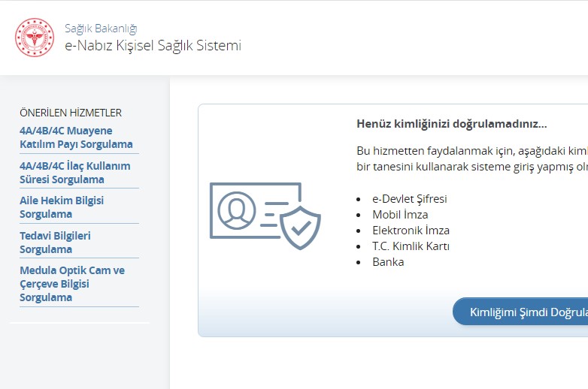Open Medula Optik Cam ve Çerçeve Bilgisi Sorgulama
The image size is (588, 389).
pyautogui.click(x=72, y=283)
